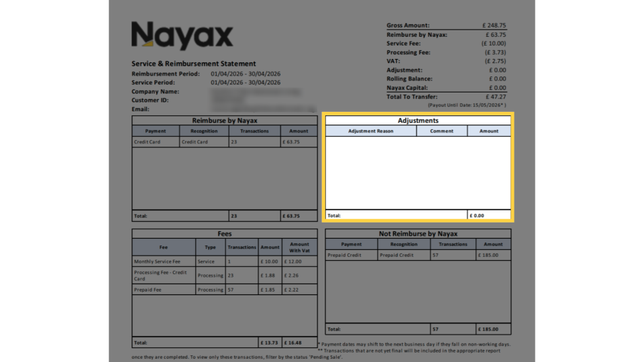The height and width of the screenshot is (362, 644).
Task: Click the 'Transactions that are not yet final' footnote
Action: (409, 351)
